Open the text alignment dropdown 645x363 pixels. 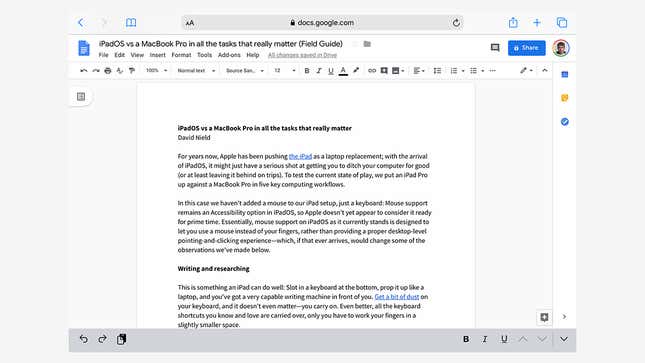pyautogui.click(x=419, y=71)
